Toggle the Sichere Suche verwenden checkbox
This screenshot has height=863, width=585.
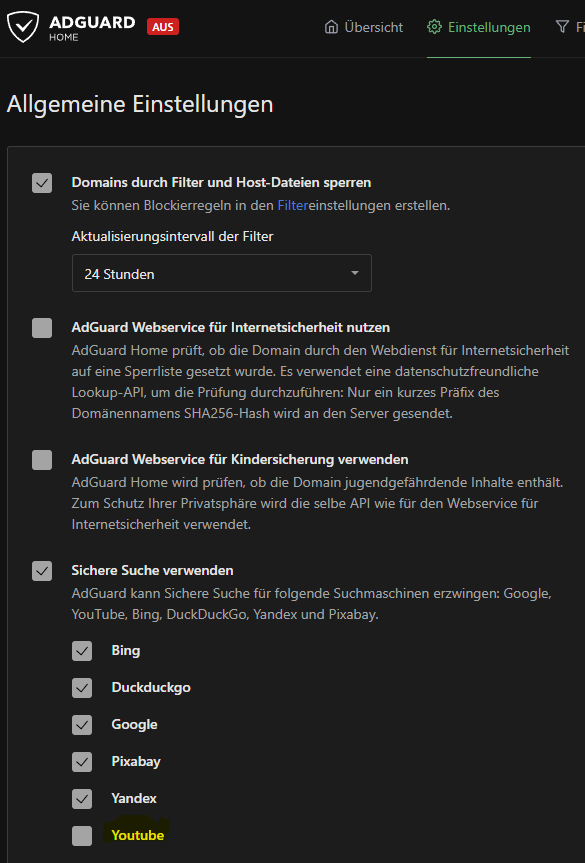tap(42, 571)
